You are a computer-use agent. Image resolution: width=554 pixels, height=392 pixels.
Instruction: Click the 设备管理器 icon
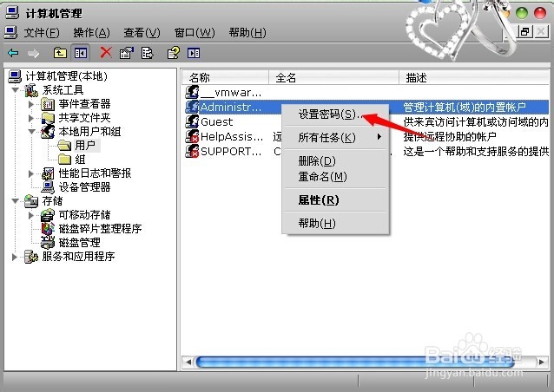point(48,187)
